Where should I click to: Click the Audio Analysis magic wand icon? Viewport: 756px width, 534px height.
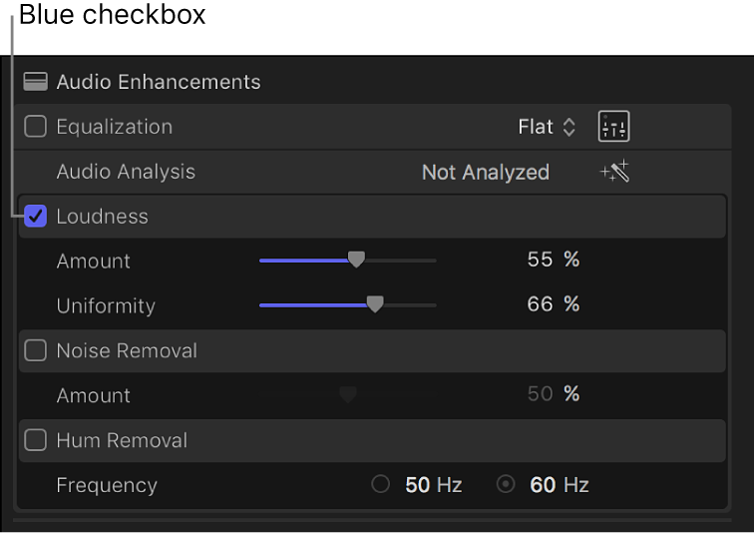click(614, 172)
